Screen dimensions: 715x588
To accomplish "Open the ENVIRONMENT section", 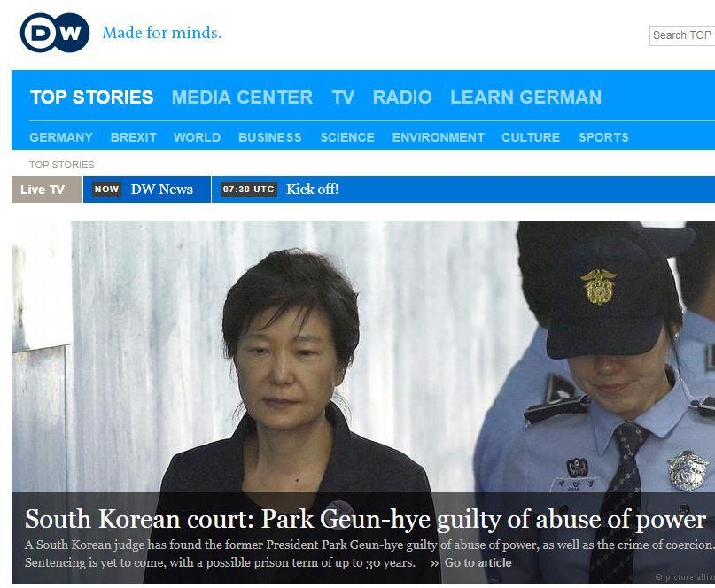I will click(439, 137).
